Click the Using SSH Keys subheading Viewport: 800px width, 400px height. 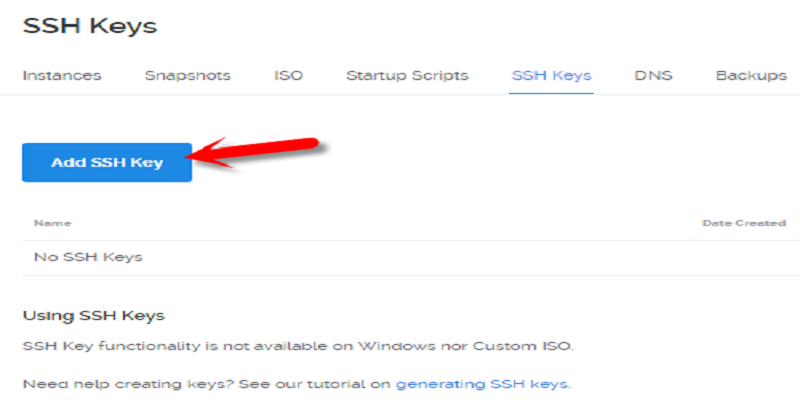point(94,316)
